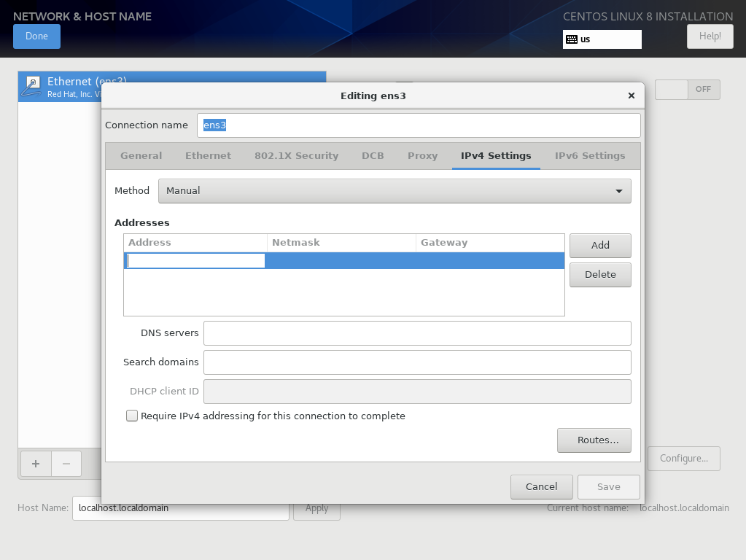
Task: Click the Address column header
Action: coord(195,243)
